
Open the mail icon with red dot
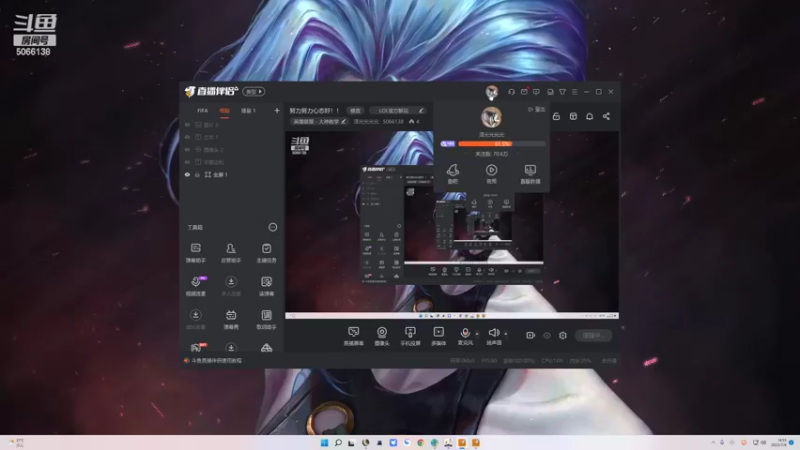tap(524, 92)
